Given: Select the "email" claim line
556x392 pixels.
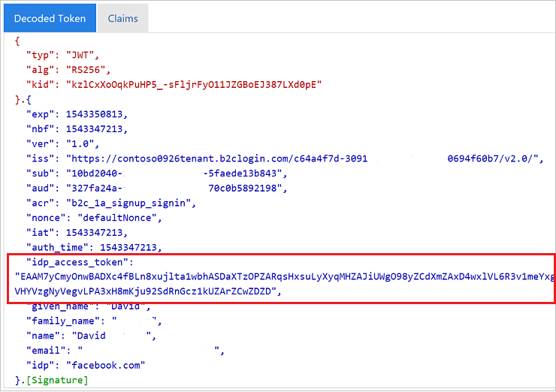Looking at the screenshot, I should click(125, 351).
